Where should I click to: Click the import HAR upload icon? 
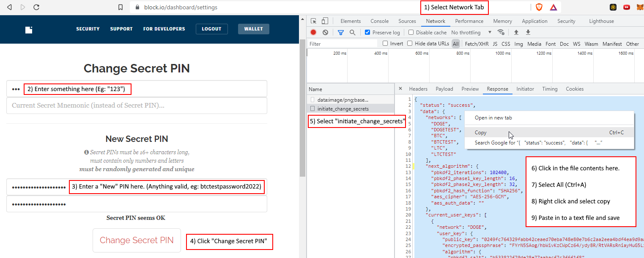516,32
